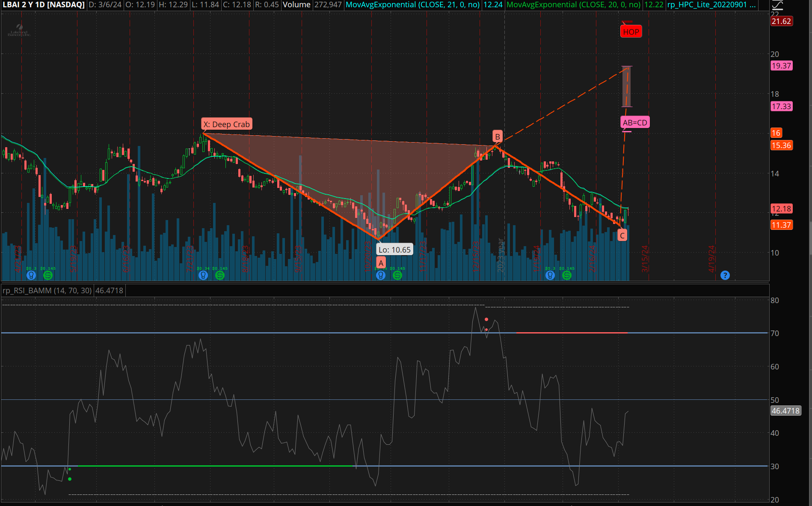This screenshot has height=506, width=812.
Task: Click the green dividend icon near 7/21/23
Action: (x=220, y=275)
